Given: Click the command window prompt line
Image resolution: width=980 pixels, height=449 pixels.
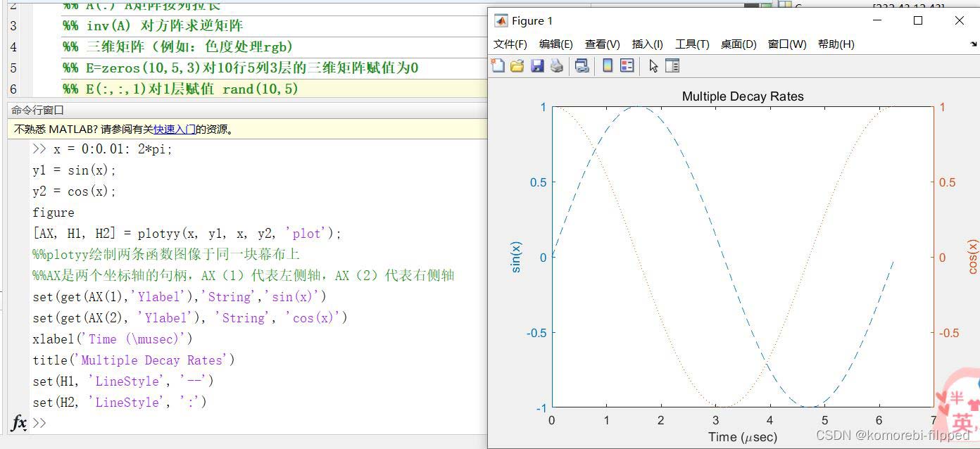Looking at the screenshot, I should [211, 423].
